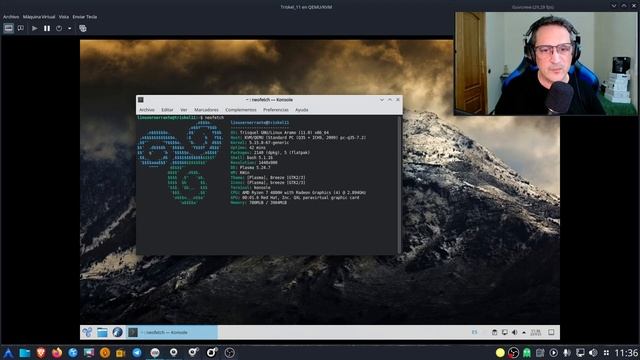The image size is (640, 360).
Task: Click yellow circle tray icon
Action: click(500, 353)
